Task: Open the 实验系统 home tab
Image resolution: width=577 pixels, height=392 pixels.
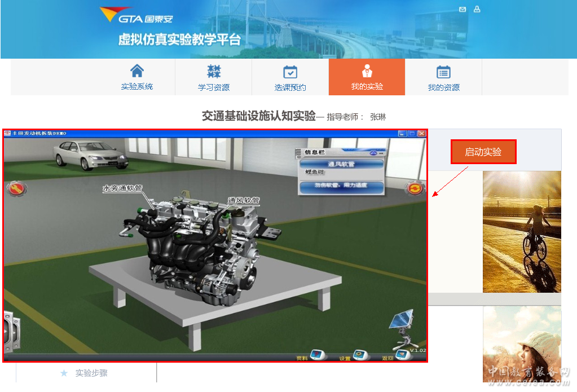Action: click(x=137, y=77)
